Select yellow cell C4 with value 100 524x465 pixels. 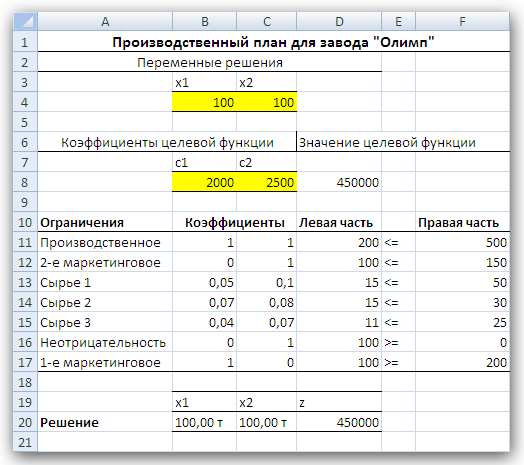(267, 102)
